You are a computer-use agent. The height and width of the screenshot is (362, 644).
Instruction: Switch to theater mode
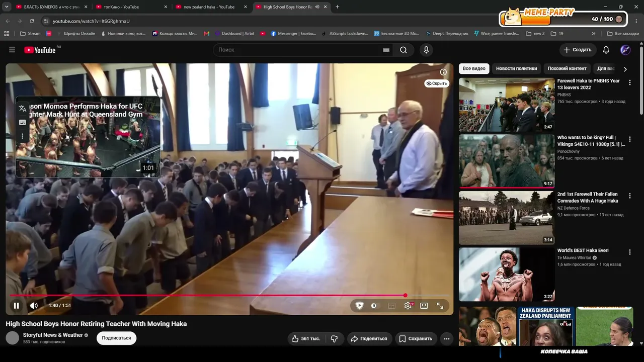click(424, 305)
